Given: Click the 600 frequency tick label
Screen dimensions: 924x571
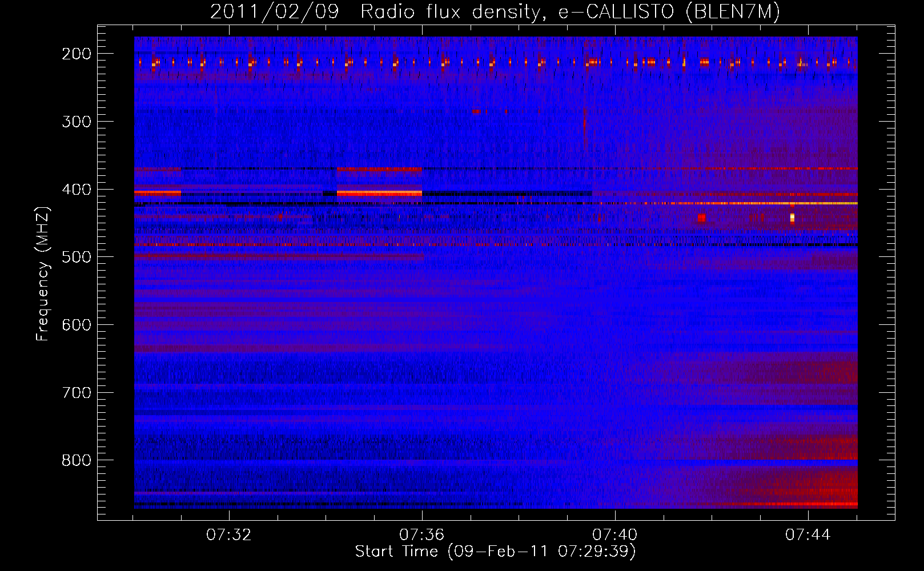Looking at the screenshot, I should point(76,325).
